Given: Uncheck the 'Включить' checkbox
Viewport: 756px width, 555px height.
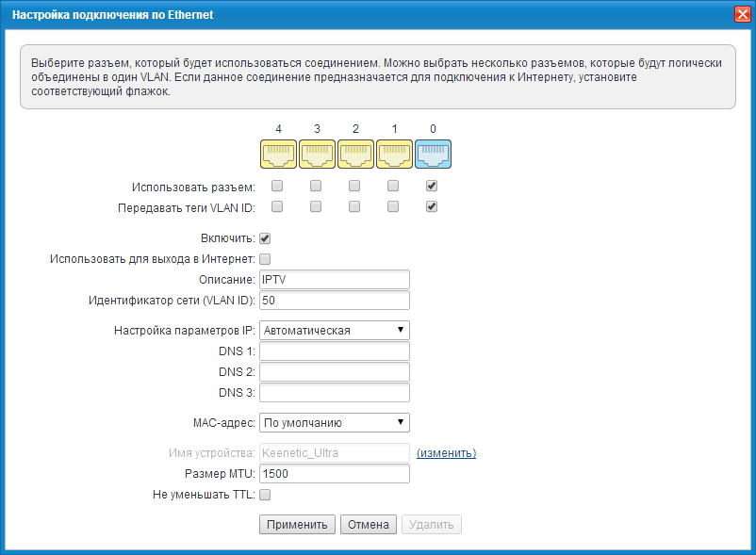Looking at the screenshot, I should pyautogui.click(x=265, y=238).
